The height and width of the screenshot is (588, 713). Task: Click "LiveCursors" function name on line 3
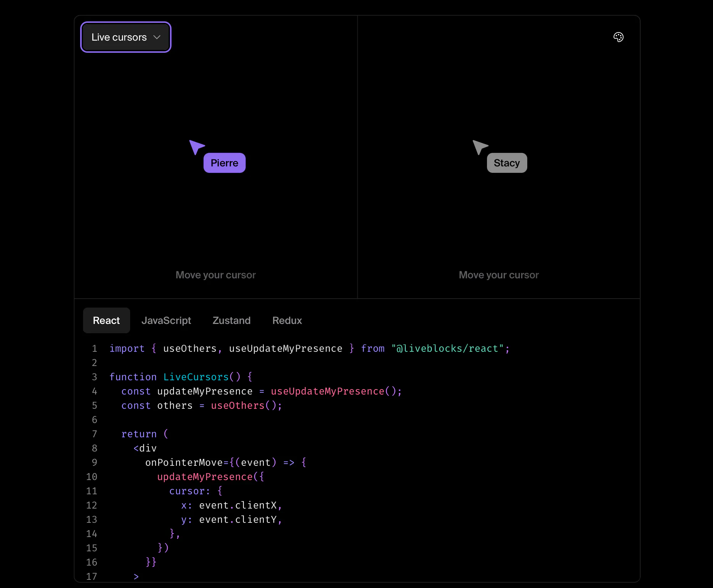[196, 377]
